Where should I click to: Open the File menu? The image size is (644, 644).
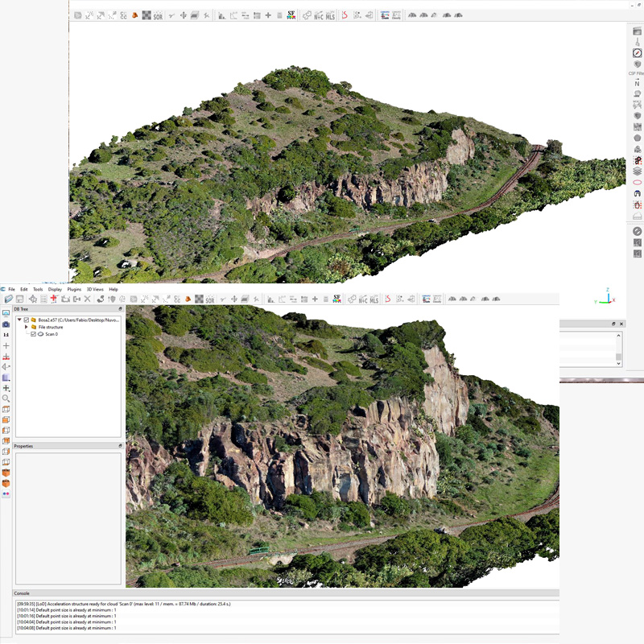(11, 289)
